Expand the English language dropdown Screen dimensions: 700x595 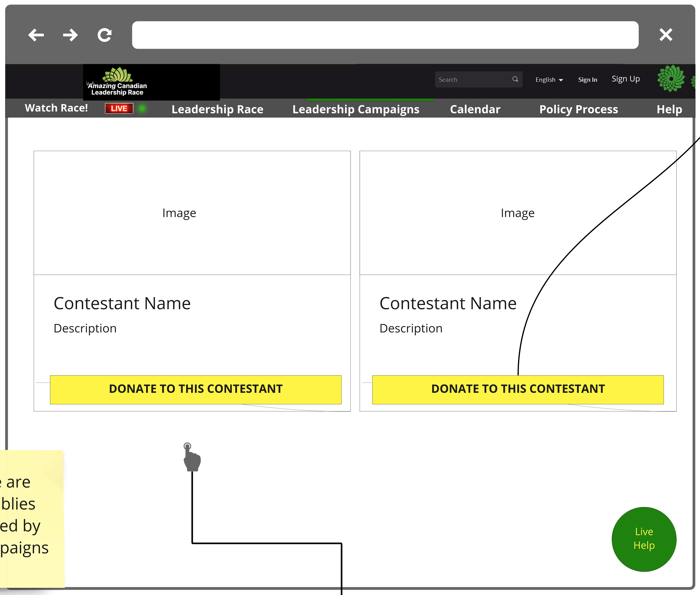click(x=549, y=80)
